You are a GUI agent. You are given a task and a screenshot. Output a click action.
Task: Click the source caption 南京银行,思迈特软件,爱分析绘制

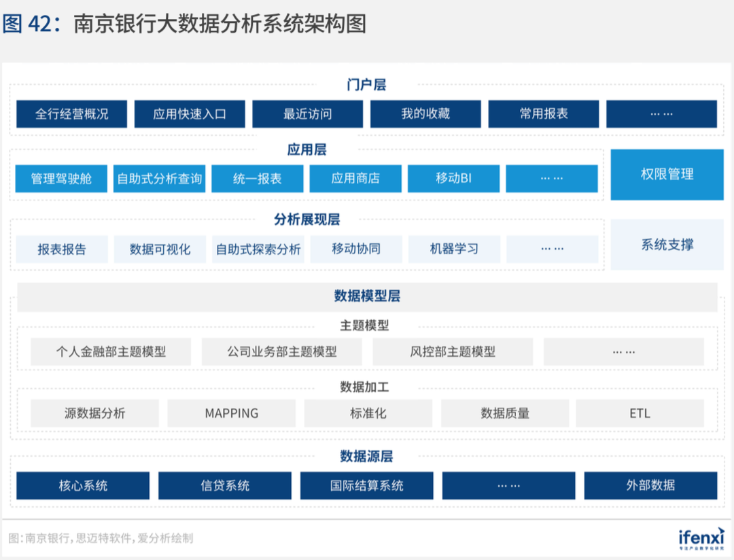pos(109,538)
